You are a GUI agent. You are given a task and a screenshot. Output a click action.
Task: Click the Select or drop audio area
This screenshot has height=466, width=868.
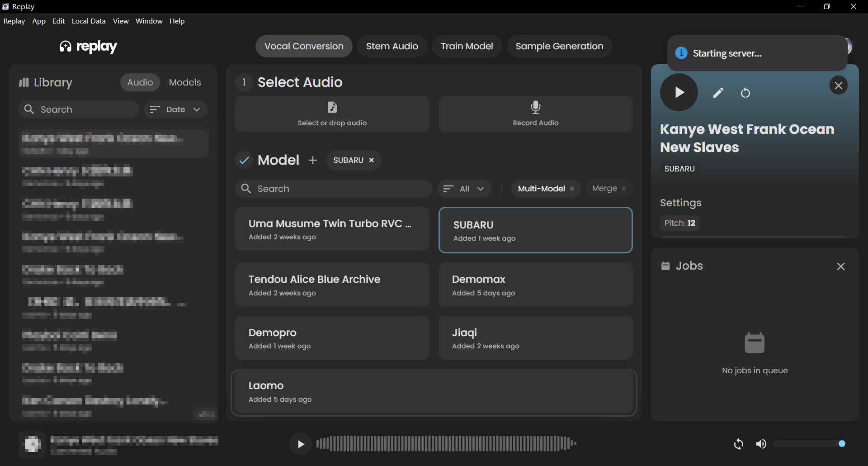click(x=332, y=114)
